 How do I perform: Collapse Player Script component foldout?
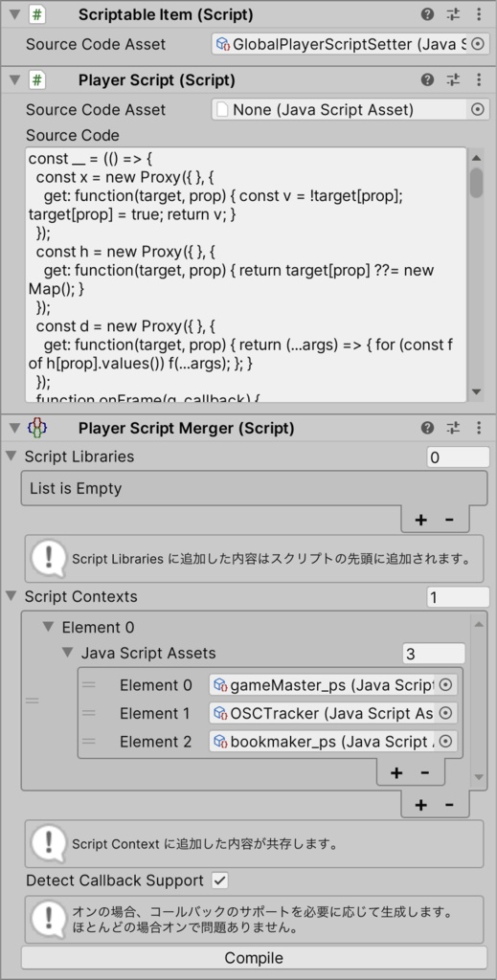[x=15, y=79]
